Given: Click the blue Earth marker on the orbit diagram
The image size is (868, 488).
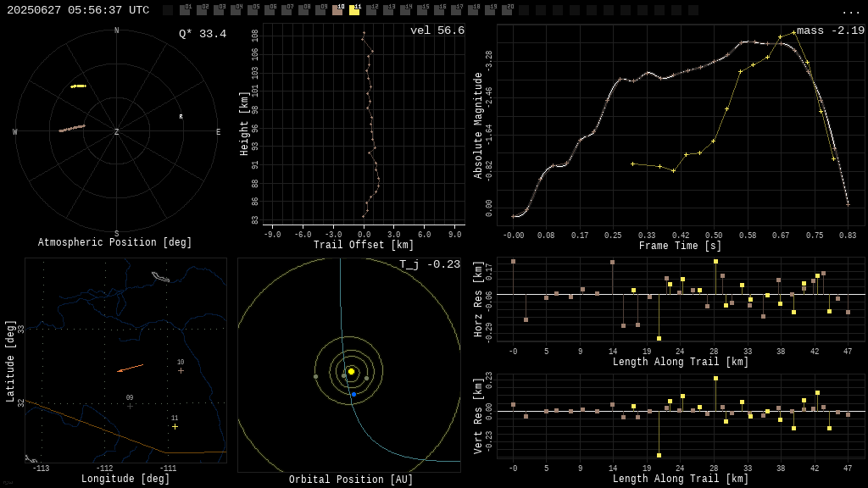Looking at the screenshot, I should click(353, 394).
